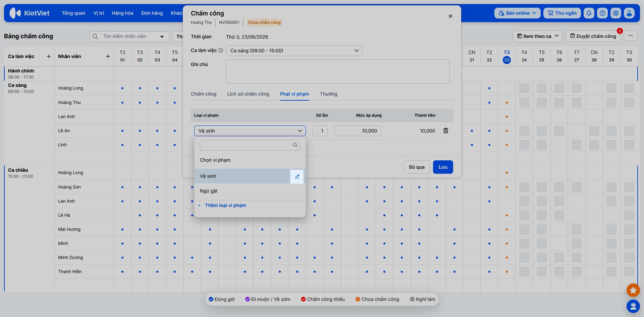Toggle Nghỉ làm legend filter
644x317 pixels.
pos(423,299)
